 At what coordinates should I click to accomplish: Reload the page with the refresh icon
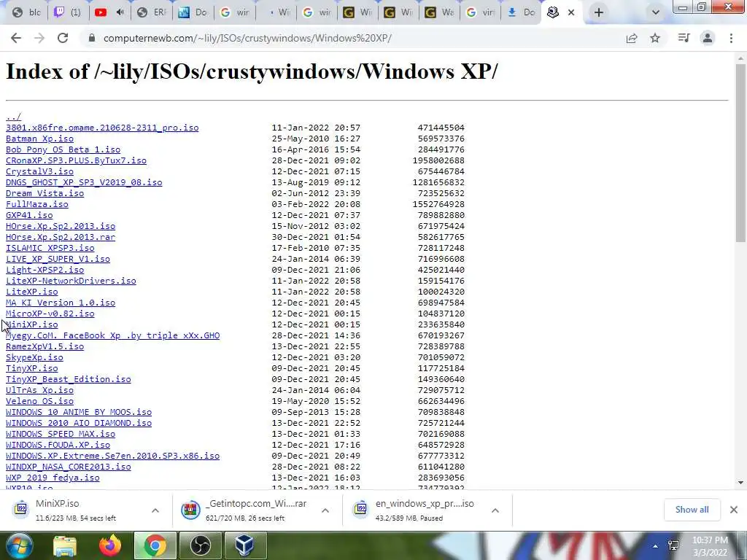tap(63, 38)
